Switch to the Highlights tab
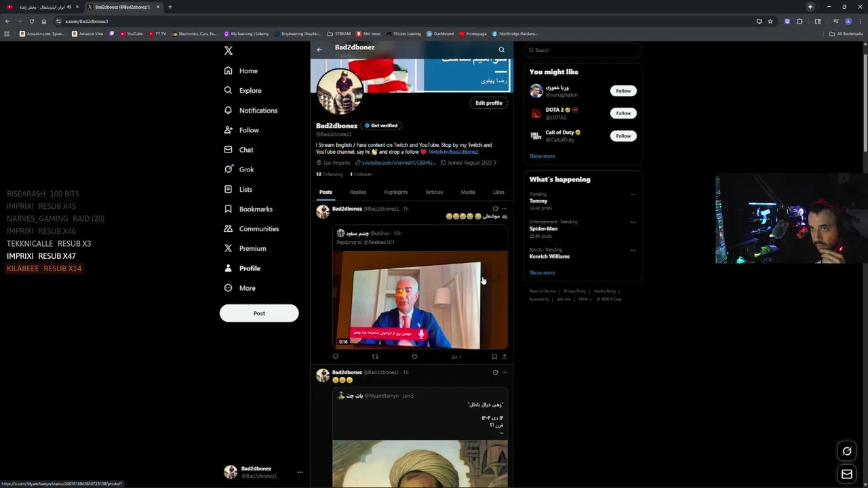The width and height of the screenshot is (868, 488). (x=396, y=192)
